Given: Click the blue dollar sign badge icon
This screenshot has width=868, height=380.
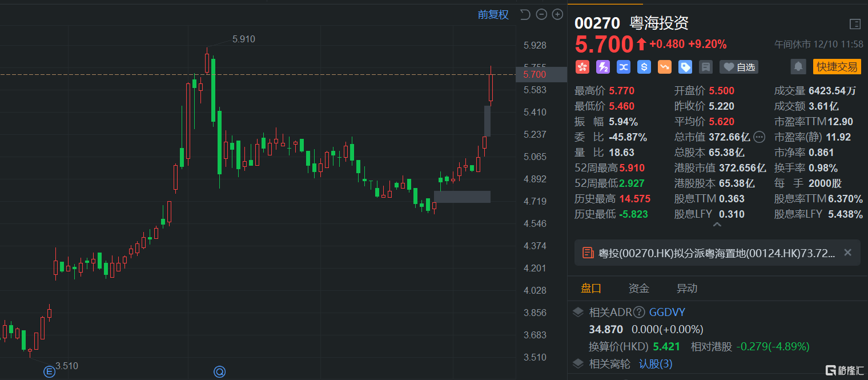Looking at the screenshot, I should (x=644, y=67).
